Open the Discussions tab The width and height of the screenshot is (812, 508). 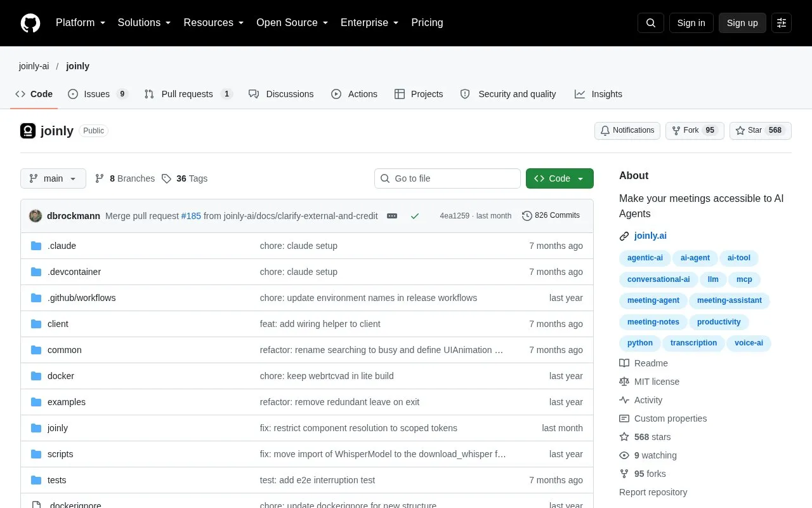[x=281, y=94]
